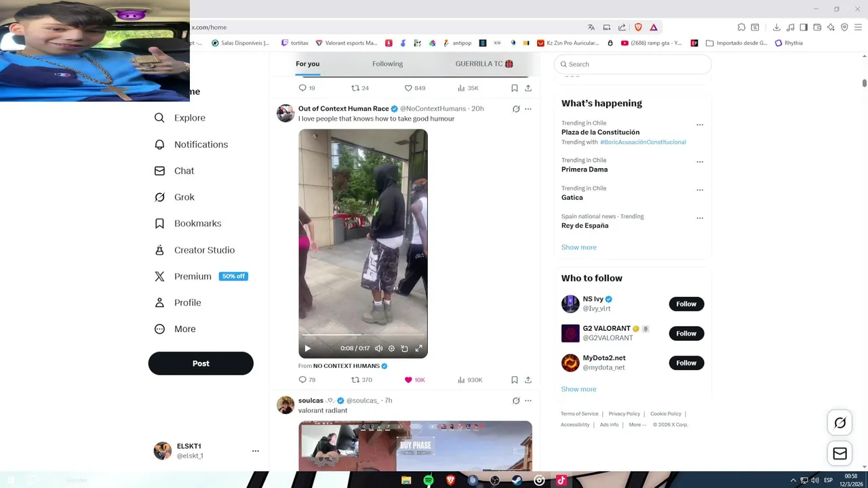Click the Brave Shields icon in address bar
This screenshot has width=868, height=488.
[638, 27]
